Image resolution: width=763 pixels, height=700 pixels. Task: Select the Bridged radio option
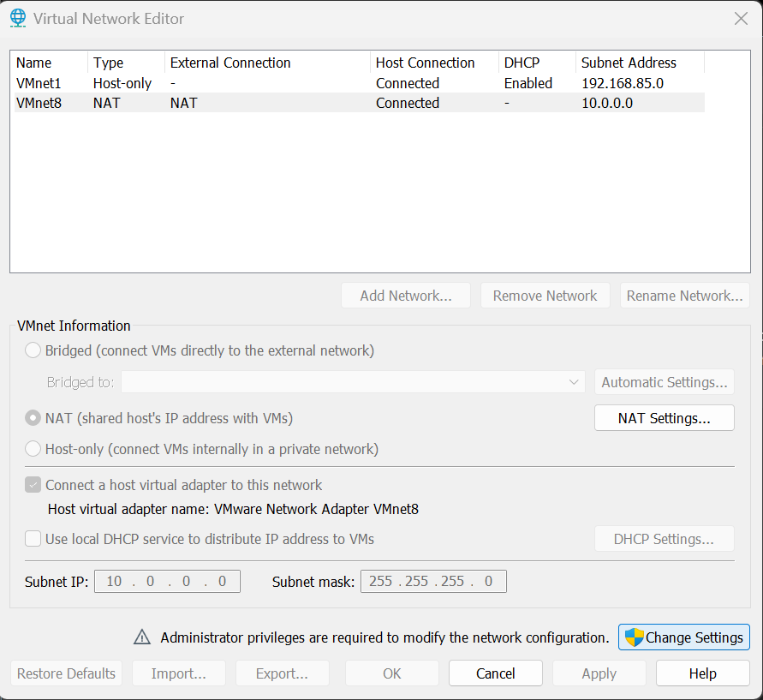tap(33, 350)
